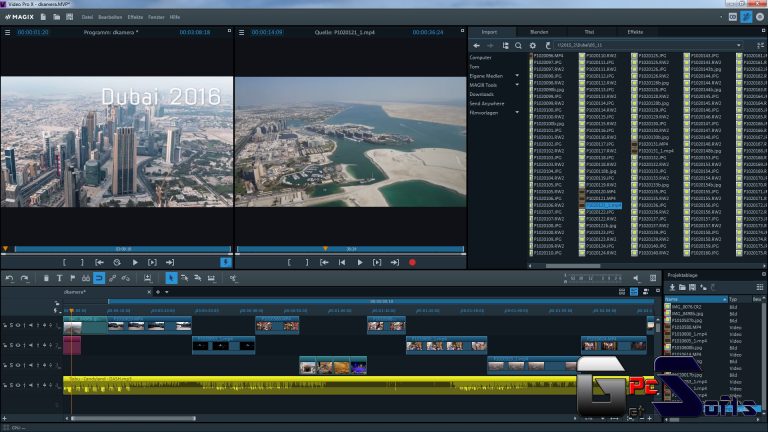The width and height of the screenshot is (768, 432).
Task: Open Media Pool options gear
Action: 532,46
